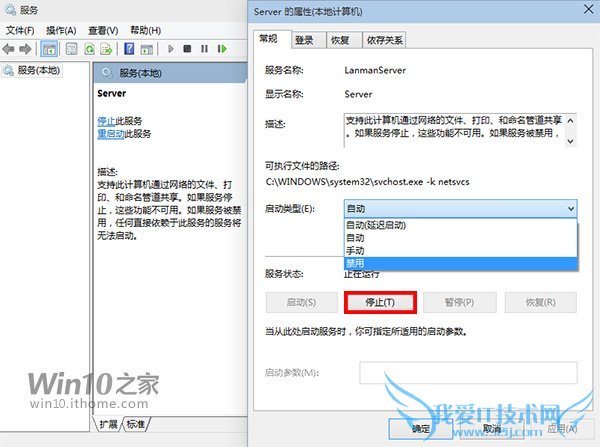Open the Properties toolbar icon
The width and height of the screenshot is (600, 447).
72,49
